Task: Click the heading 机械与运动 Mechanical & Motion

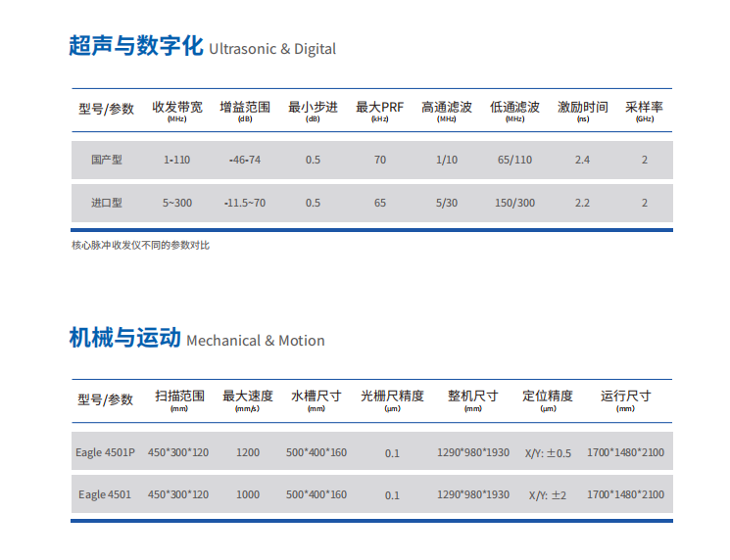Action: point(197,338)
